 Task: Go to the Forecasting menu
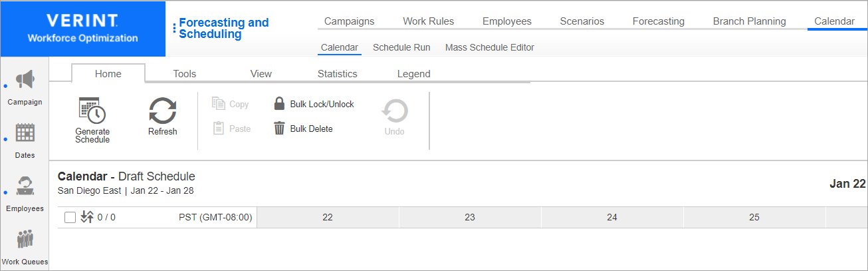point(659,21)
